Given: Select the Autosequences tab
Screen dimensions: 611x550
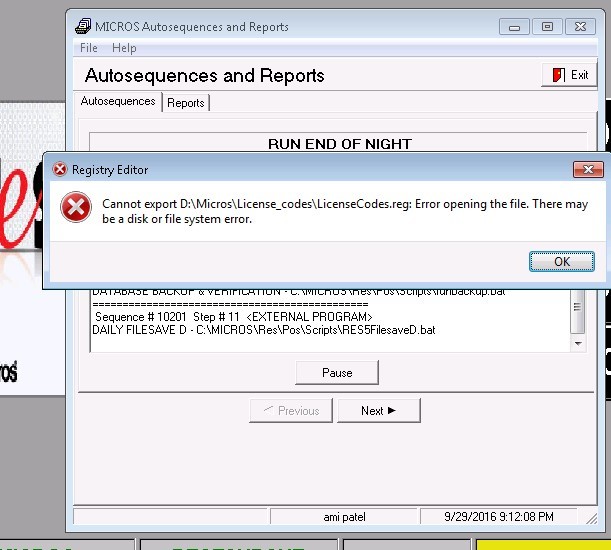Looking at the screenshot, I should 118,101.
